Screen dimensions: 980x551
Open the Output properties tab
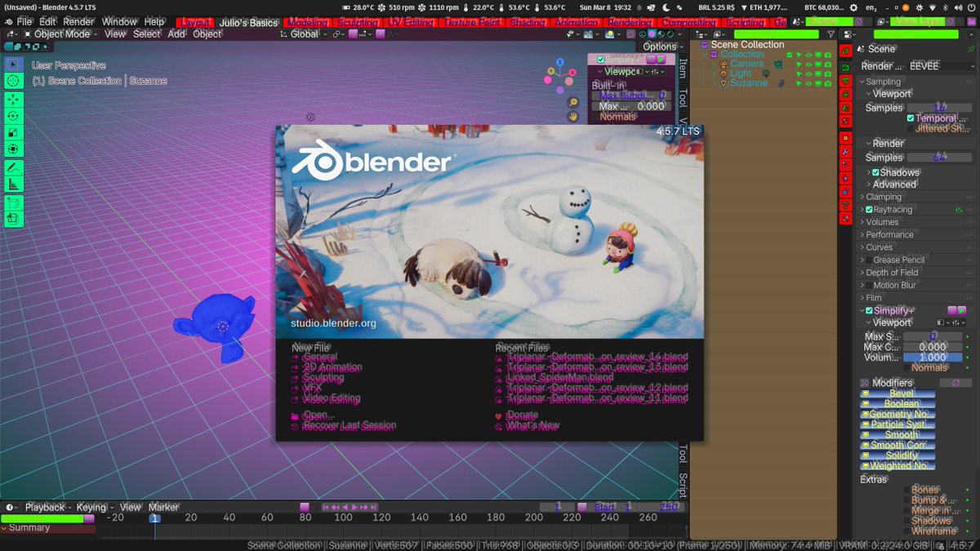[x=845, y=81]
